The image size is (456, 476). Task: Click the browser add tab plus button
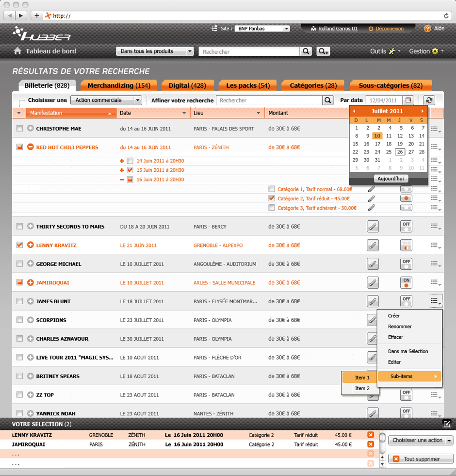[37, 16]
